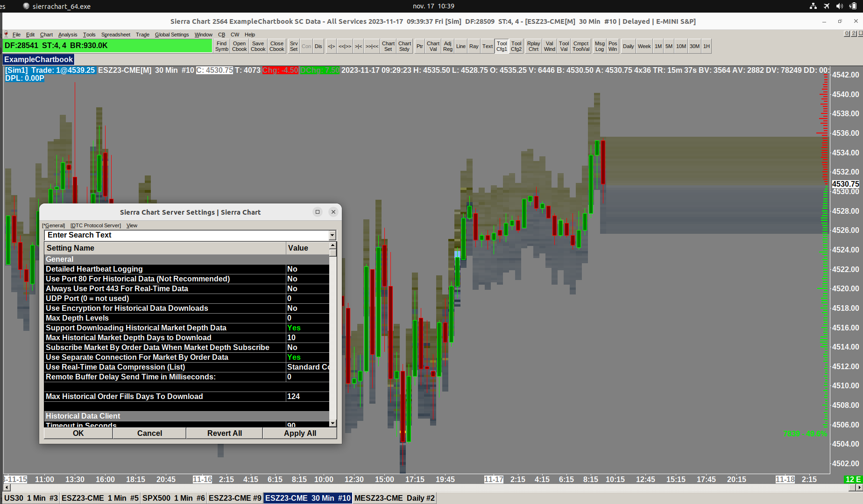Click OK in Server Settings dialog

click(x=78, y=434)
